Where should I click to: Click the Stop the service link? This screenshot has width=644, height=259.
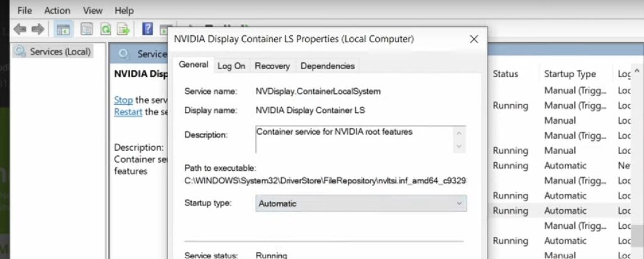point(123,100)
